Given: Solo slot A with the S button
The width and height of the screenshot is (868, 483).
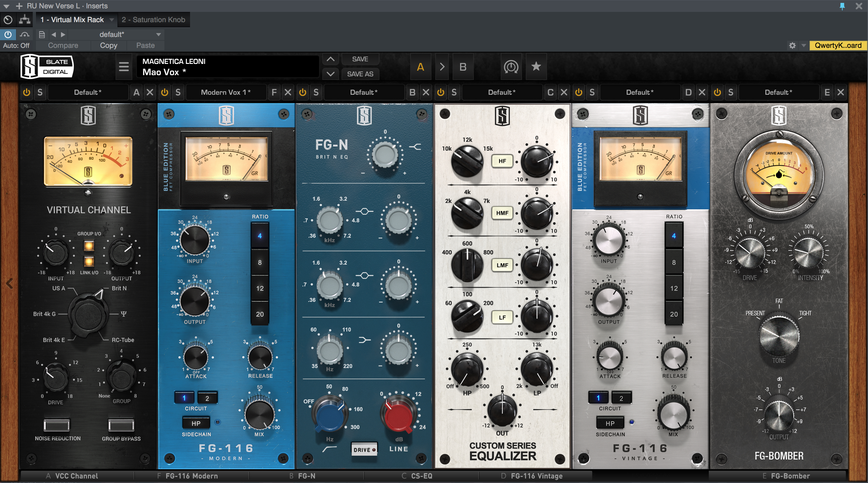Looking at the screenshot, I should point(40,92).
